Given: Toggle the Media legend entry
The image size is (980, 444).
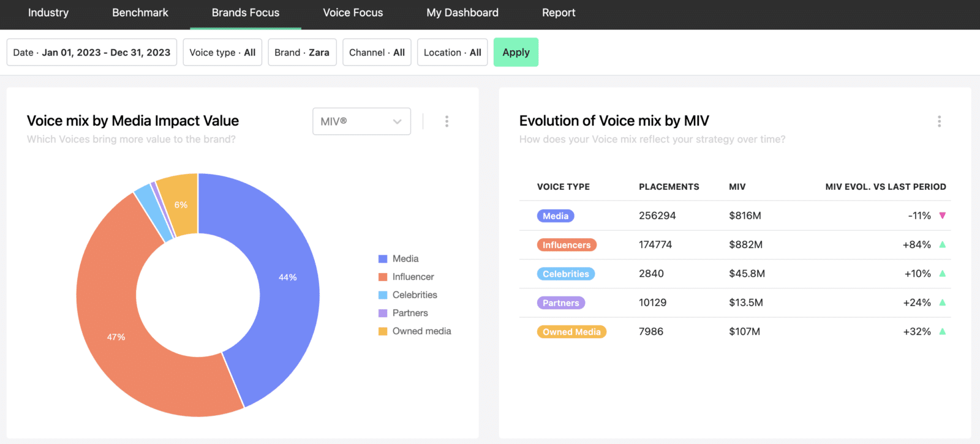Looking at the screenshot, I should (x=405, y=259).
